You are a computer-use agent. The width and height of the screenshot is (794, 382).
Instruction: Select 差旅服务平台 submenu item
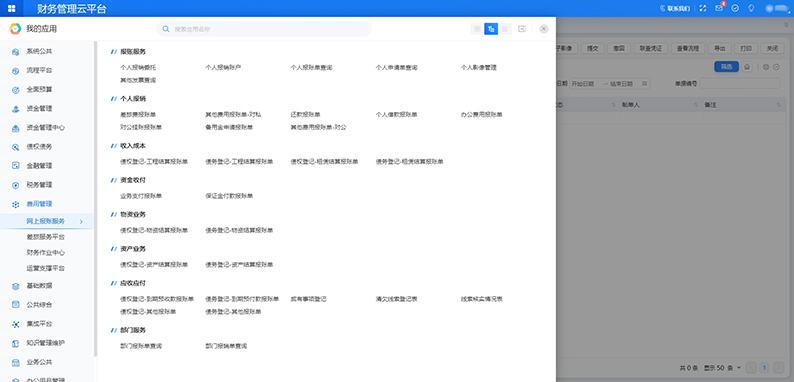(46, 237)
